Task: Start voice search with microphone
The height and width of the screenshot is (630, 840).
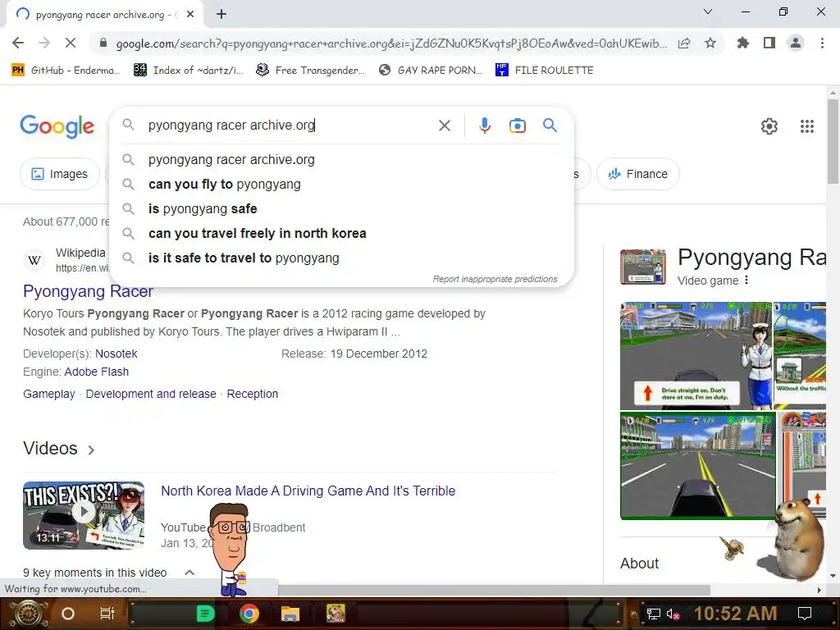Action: pyautogui.click(x=484, y=126)
